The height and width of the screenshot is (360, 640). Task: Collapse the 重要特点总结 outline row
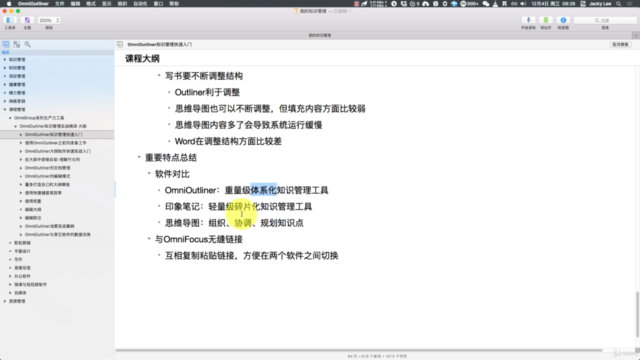139,157
